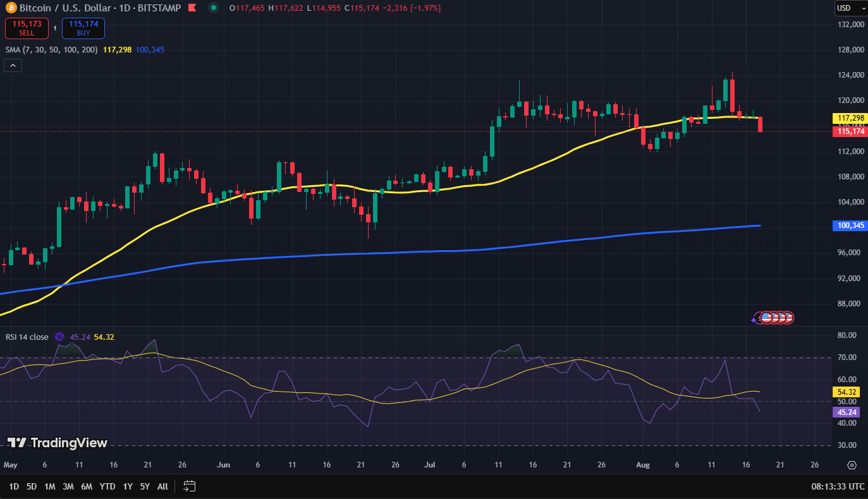Click the overlapping currency flags icon on the chart

776,318
